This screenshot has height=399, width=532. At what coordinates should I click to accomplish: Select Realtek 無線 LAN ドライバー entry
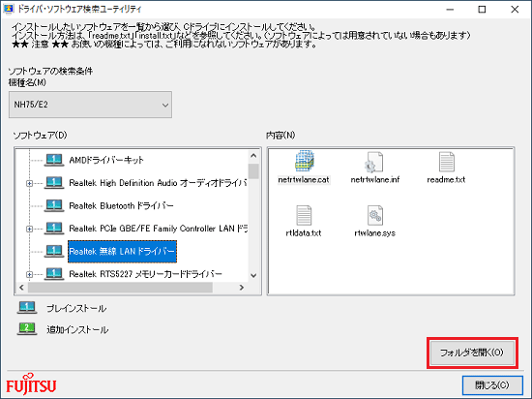point(122,251)
